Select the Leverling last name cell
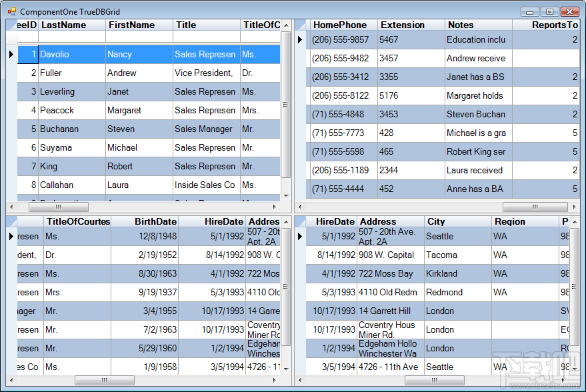 (x=72, y=91)
